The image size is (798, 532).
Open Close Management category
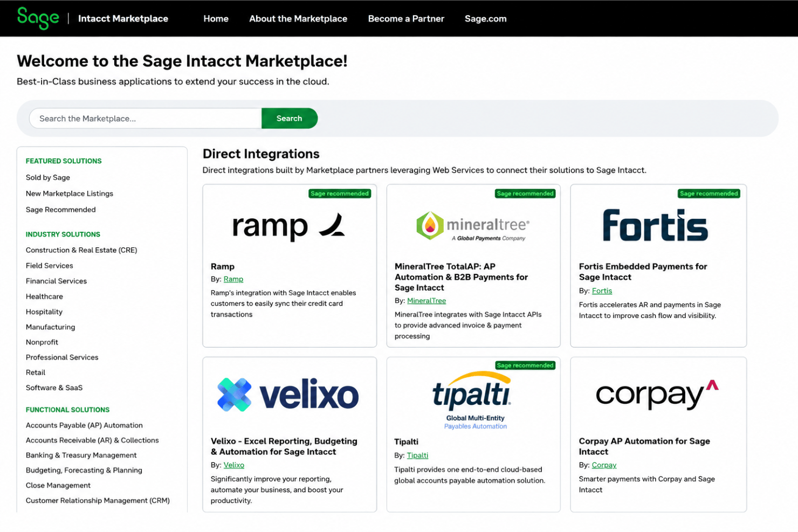tap(58, 486)
